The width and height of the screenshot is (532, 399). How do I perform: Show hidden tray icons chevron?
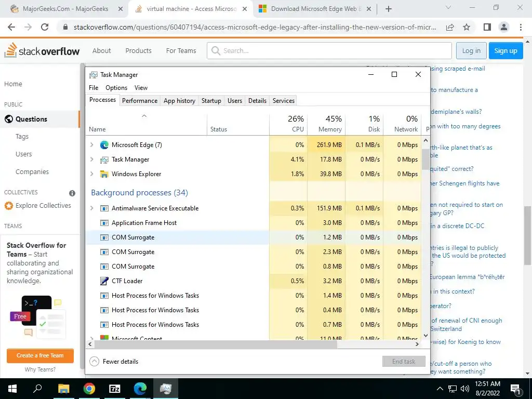(x=440, y=389)
